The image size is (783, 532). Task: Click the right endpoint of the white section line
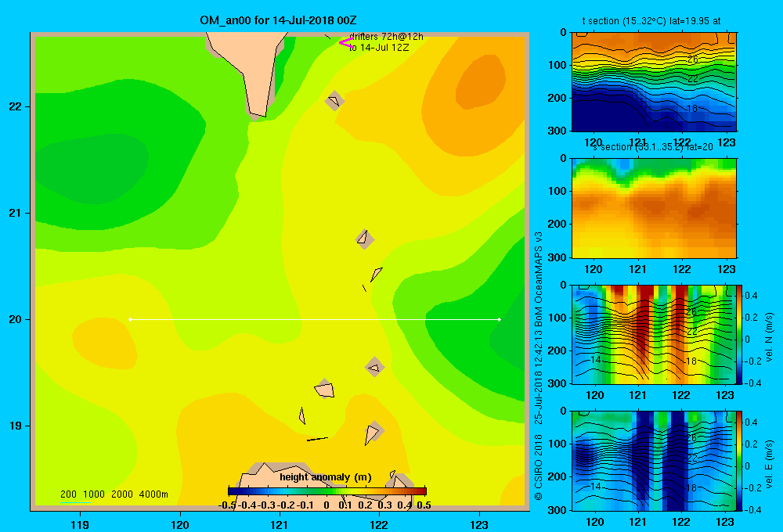[499, 319]
